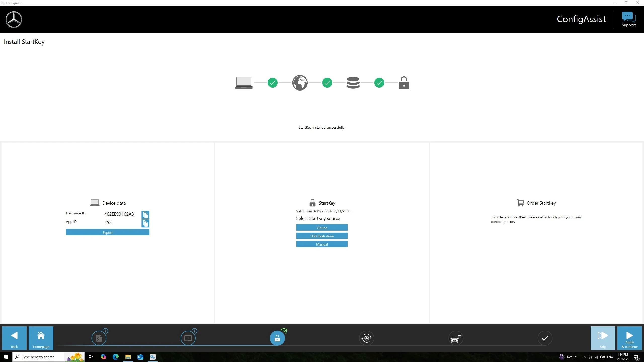Open the Support chat icon
644x362 pixels.
629,19
